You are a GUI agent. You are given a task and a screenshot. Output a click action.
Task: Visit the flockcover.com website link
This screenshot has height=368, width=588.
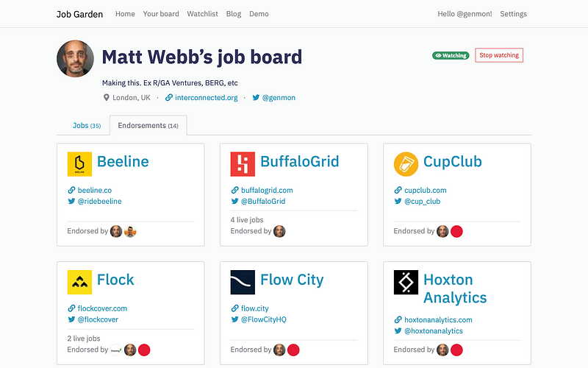[x=102, y=308]
